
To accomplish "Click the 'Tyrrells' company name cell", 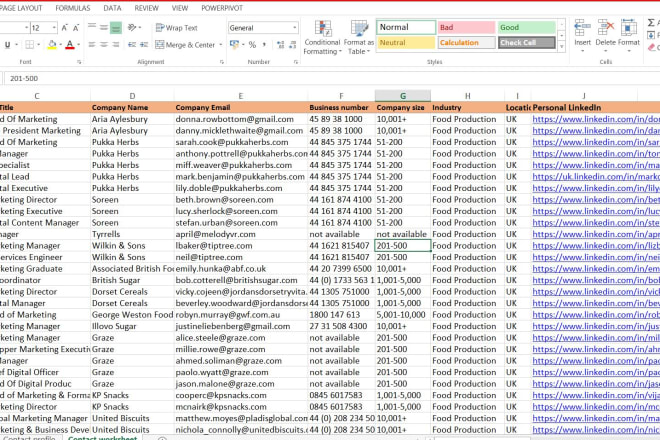I will coord(132,234).
